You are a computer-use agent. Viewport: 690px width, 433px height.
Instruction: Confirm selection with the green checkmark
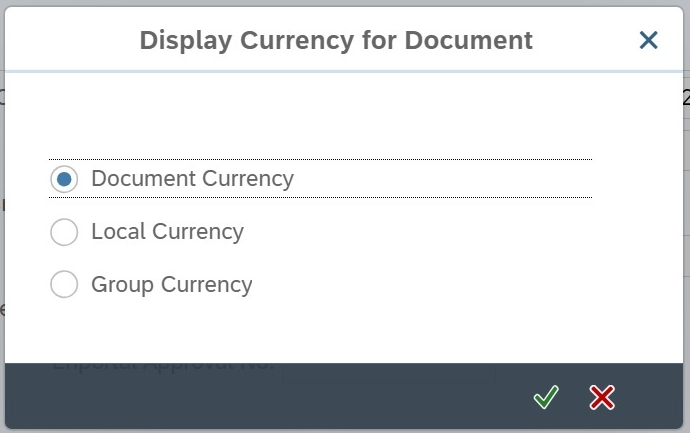(x=545, y=398)
